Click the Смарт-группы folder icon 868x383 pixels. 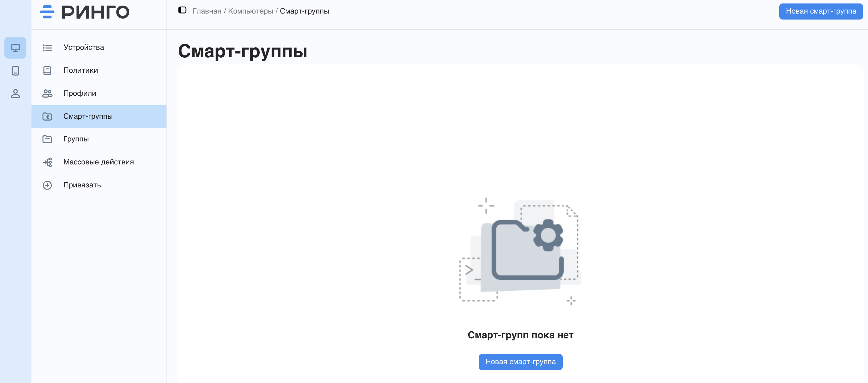click(x=47, y=116)
